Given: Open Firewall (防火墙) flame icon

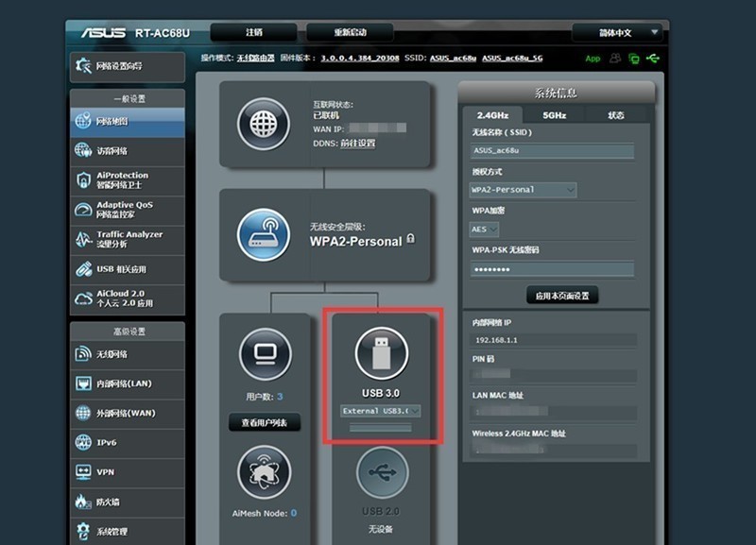Looking at the screenshot, I should point(83,502).
